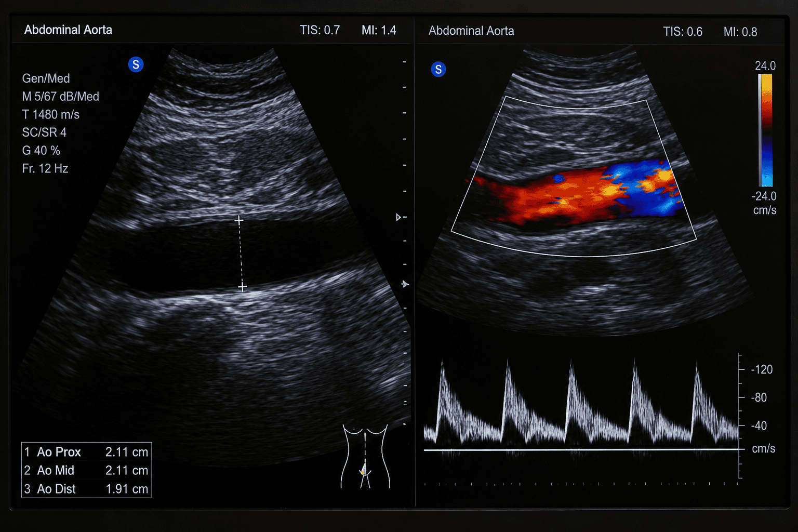
Task: Click right panel Abdominal Aorta title
Action: [x=471, y=31]
